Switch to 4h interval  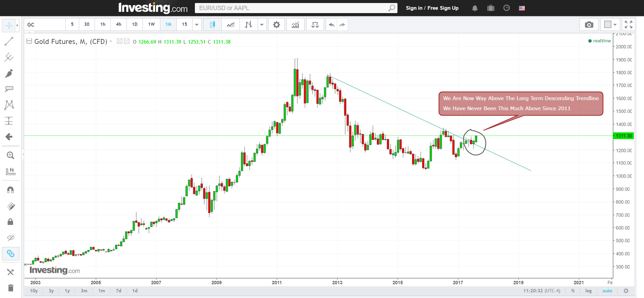(x=119, y=24)
